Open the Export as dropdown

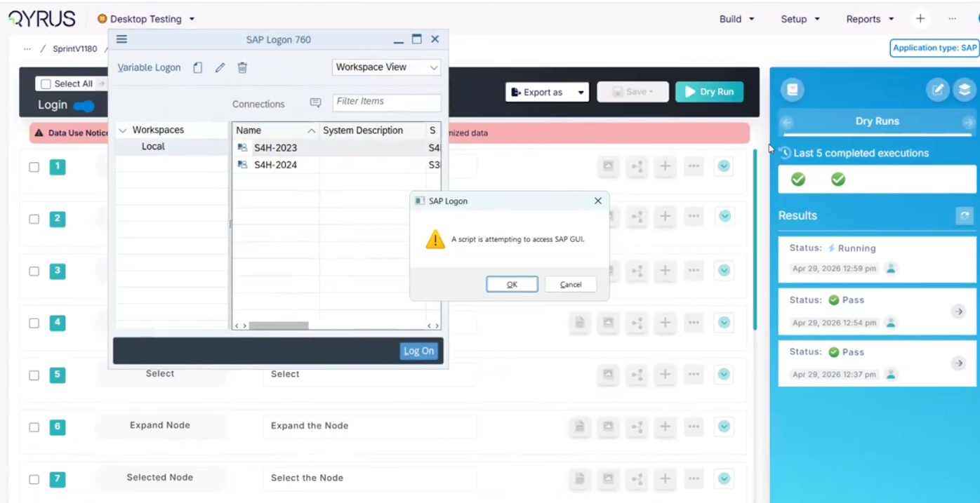[x=547, y=92]
